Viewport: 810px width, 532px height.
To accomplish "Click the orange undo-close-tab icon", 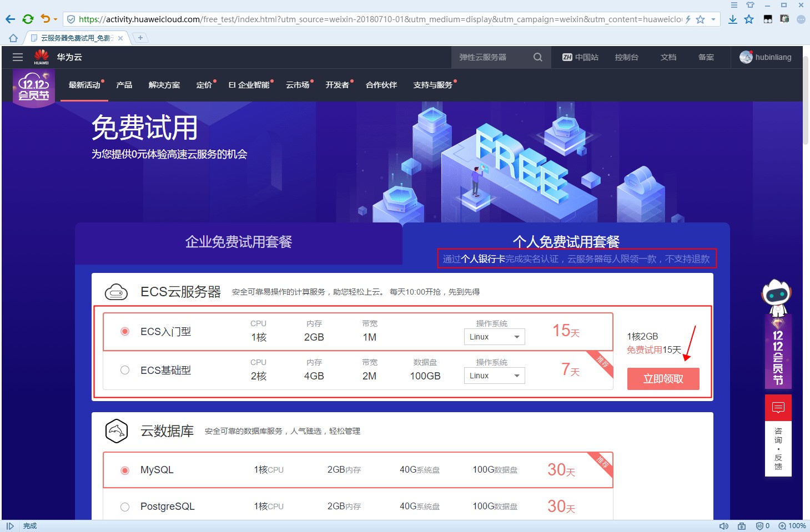I will tap(46, 19).
